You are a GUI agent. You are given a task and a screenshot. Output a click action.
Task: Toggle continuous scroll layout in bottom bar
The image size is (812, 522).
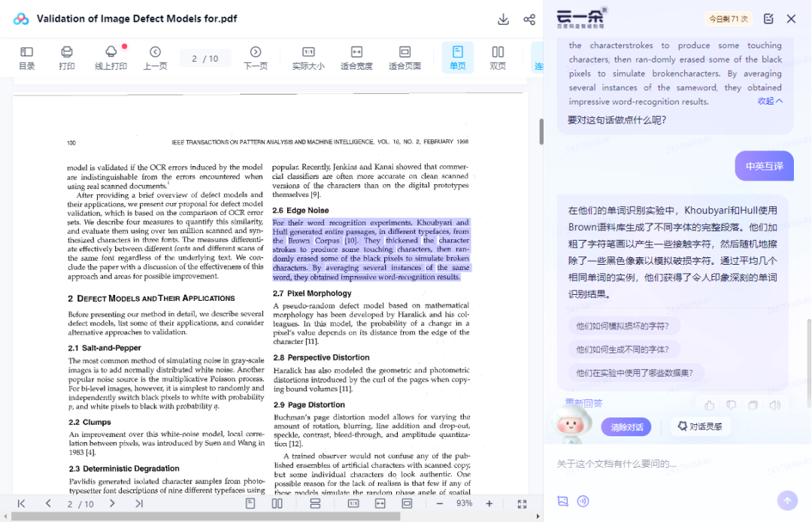pyautogui.click(x=315, y=503)
